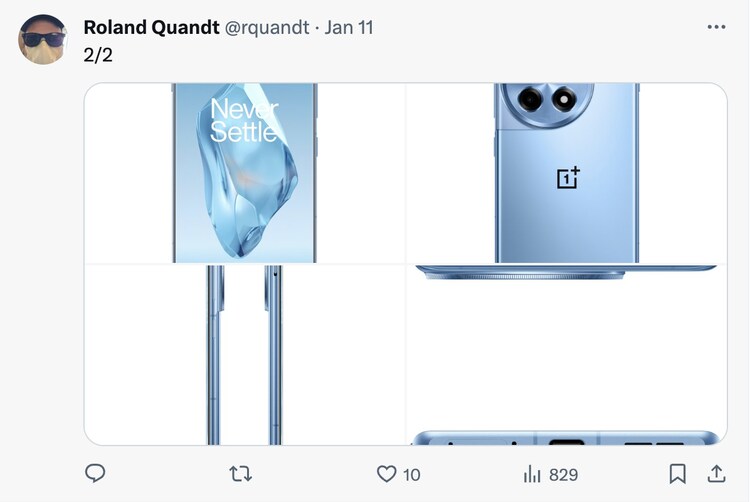Open the Roland Quandt display name link

click(151, 28)
